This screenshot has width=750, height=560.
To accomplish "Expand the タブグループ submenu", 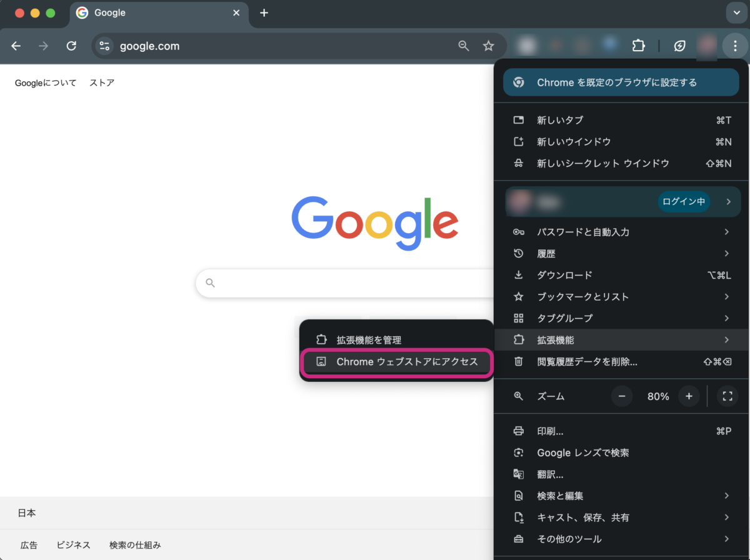I will click(x=621, y=318).
